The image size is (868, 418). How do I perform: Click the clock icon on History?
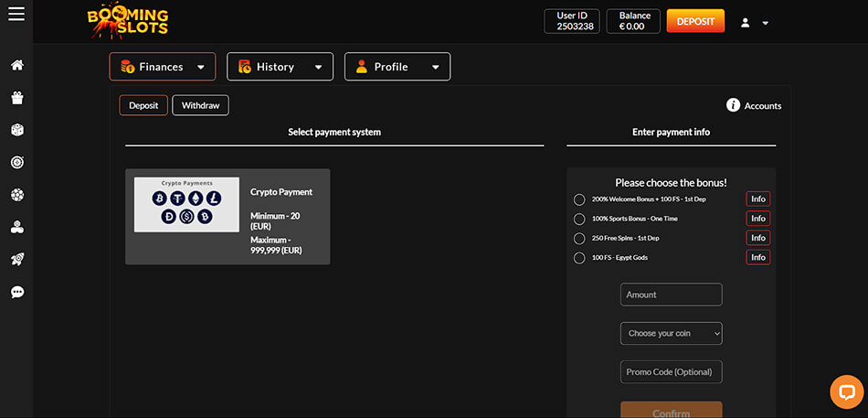coord(245,67)
